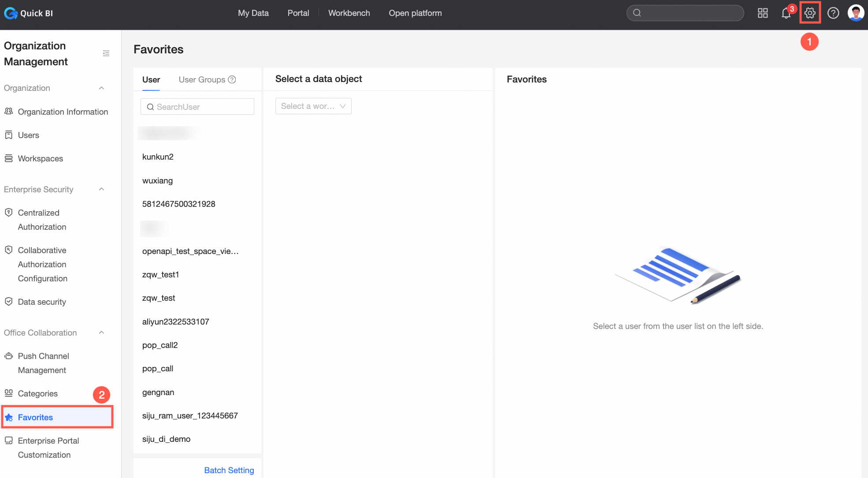Select the Centralized Authorization icon
The height and width of the screenshot is (478, 868).
tap(9, 213)
